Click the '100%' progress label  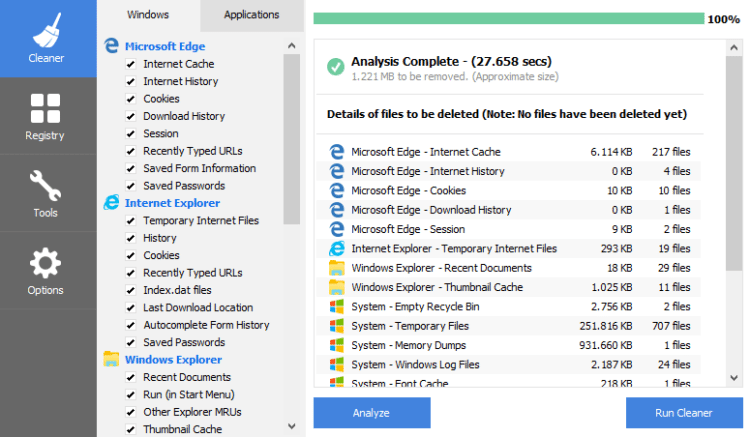[x=724, y=19]
